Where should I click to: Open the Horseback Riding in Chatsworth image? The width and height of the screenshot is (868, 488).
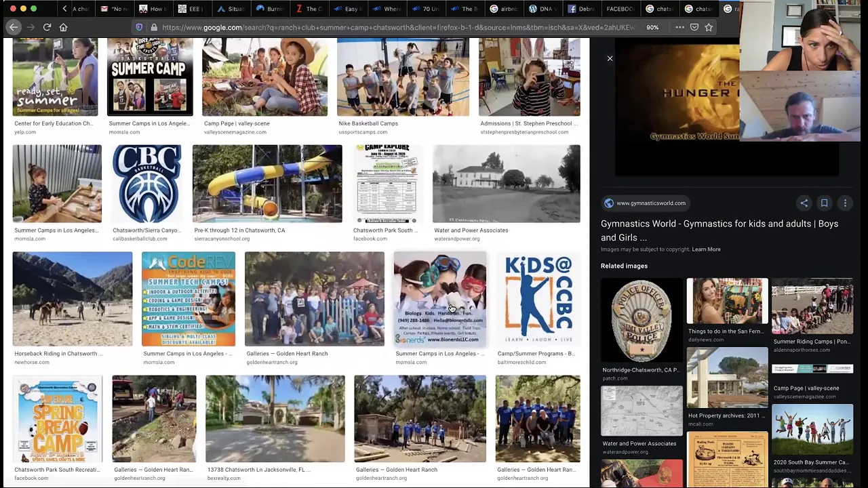pos(73,299)
